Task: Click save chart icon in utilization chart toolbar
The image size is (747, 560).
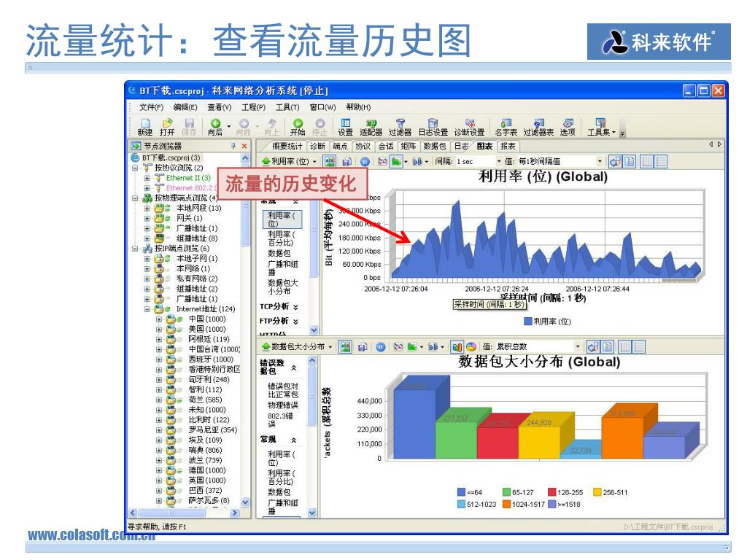Action: click(x=347, y=161)
